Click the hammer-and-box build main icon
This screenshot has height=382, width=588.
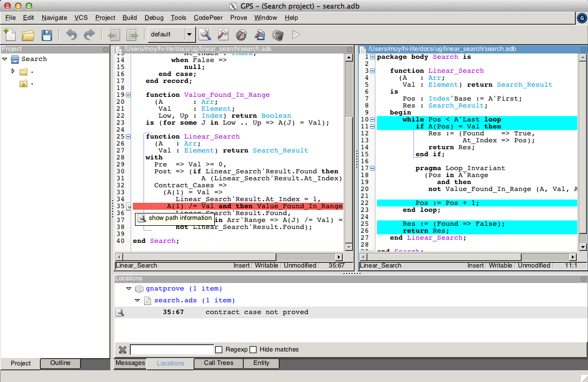(x=260, y=35)
